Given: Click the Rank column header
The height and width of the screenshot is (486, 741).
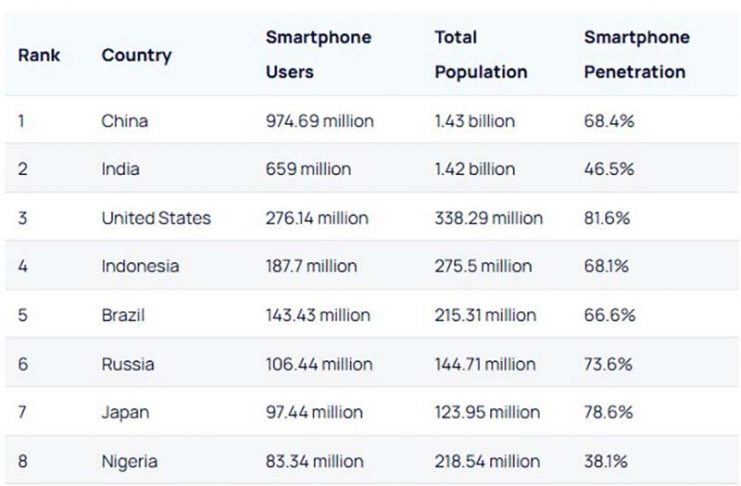Looking at the screenshot, I should point(39,55).
